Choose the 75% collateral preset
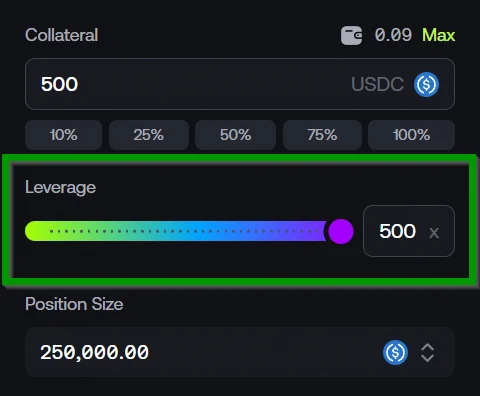The width and height of the screenshot is (480, 396). click(322, 135)
